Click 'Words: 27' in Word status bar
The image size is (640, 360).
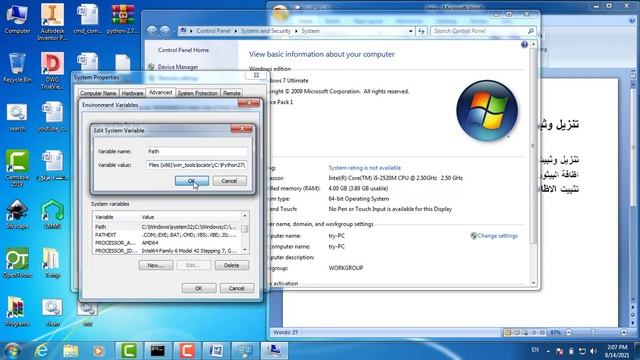point(285,333)
